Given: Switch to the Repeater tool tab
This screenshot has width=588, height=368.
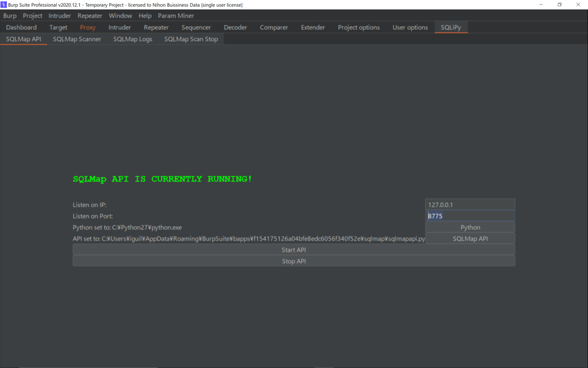Looking at the screenshot, I should point(156,27).
